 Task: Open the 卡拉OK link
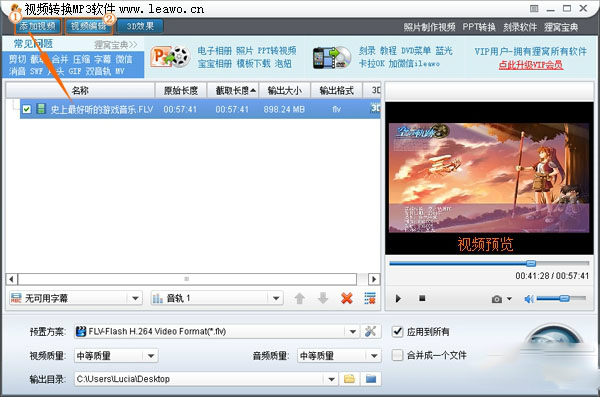371,64
